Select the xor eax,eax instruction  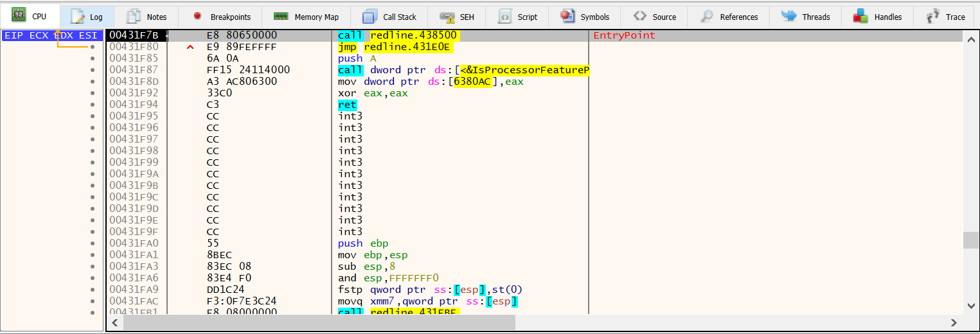tap(373, 93)
